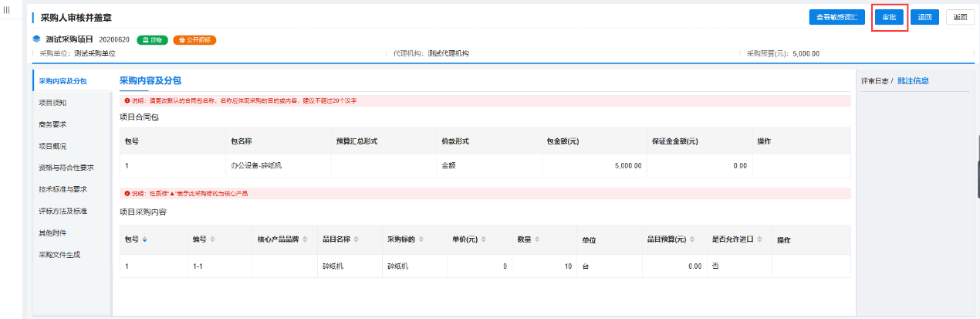Select 技术标准与要求 in the left menu
Image resolution: width=980 pixels, height=319 pixels.
point(63,189)
